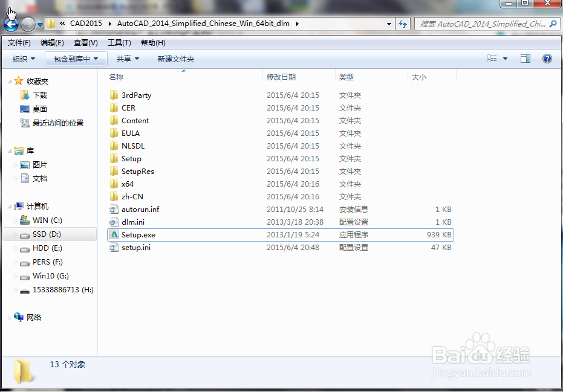Click the refresh icon beside the address bar
The width and height of the screenshot is (563, 392).
(402, 24)
